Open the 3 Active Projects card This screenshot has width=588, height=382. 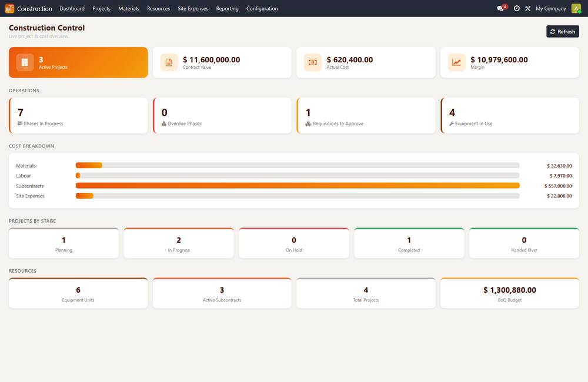coord(78,62)
